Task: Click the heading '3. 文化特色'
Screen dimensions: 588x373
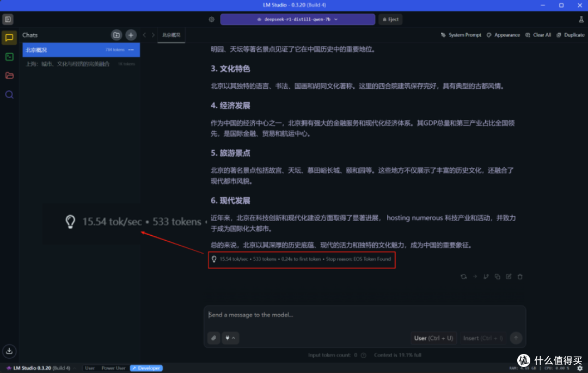Action: pos(230,69)
